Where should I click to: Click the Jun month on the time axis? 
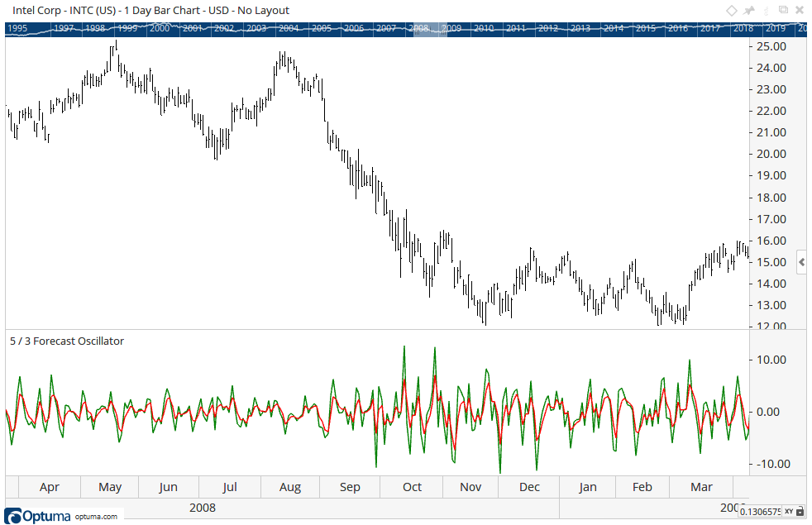point(169,487)
